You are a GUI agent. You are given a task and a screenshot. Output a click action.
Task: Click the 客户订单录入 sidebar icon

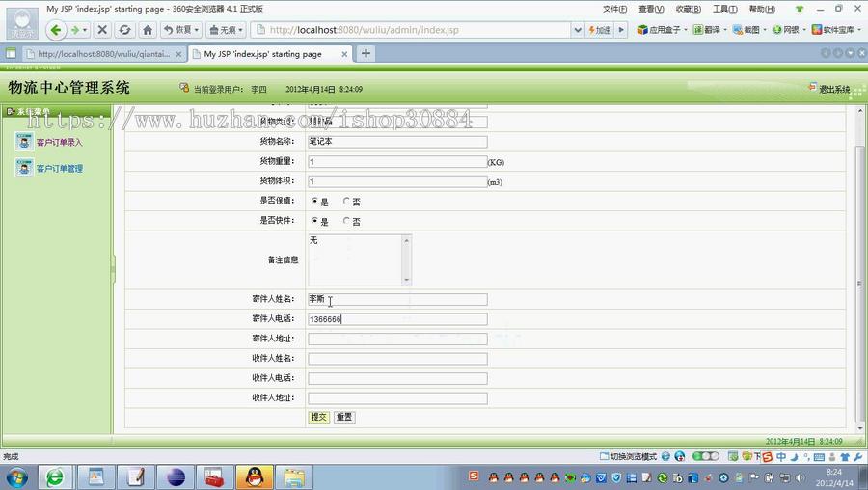pyautogui.click(x=24, y=142)
